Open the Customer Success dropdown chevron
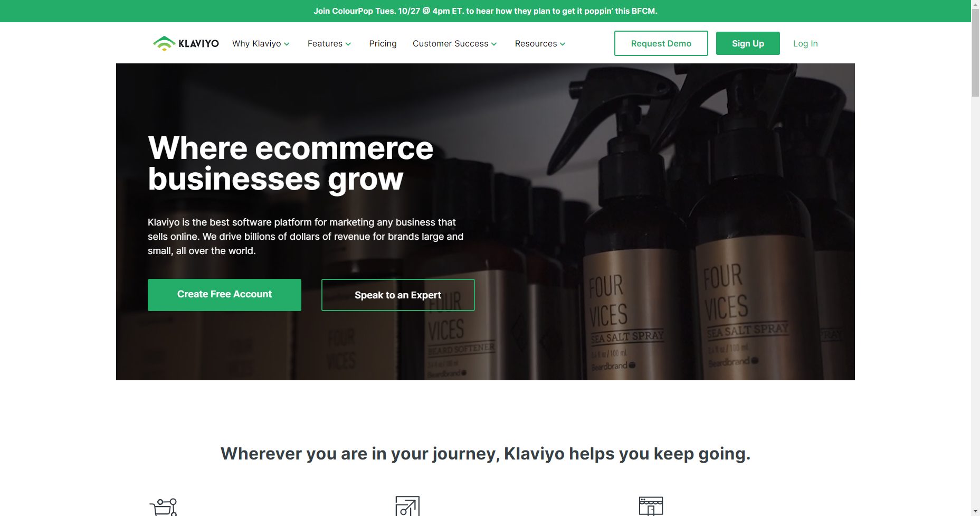Viewport: 980px width, 516px height. pyautogui.click(x=494, y=44)
